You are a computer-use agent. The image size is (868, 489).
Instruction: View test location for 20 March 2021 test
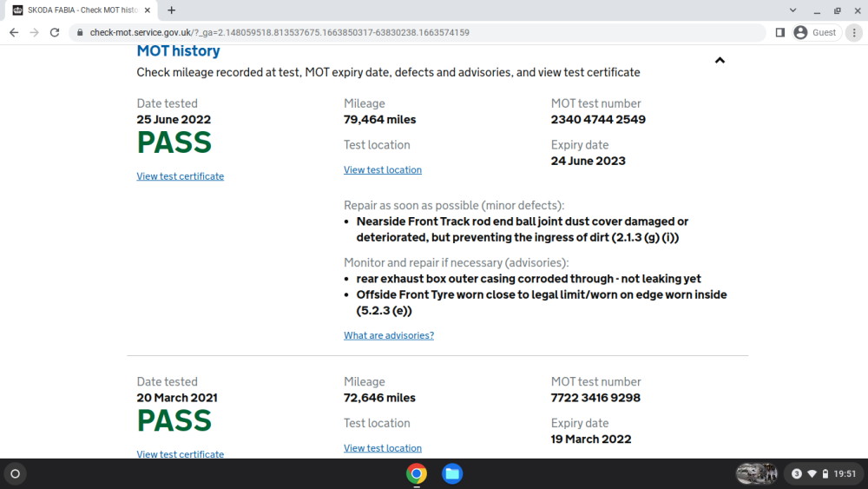pos(383,448)
